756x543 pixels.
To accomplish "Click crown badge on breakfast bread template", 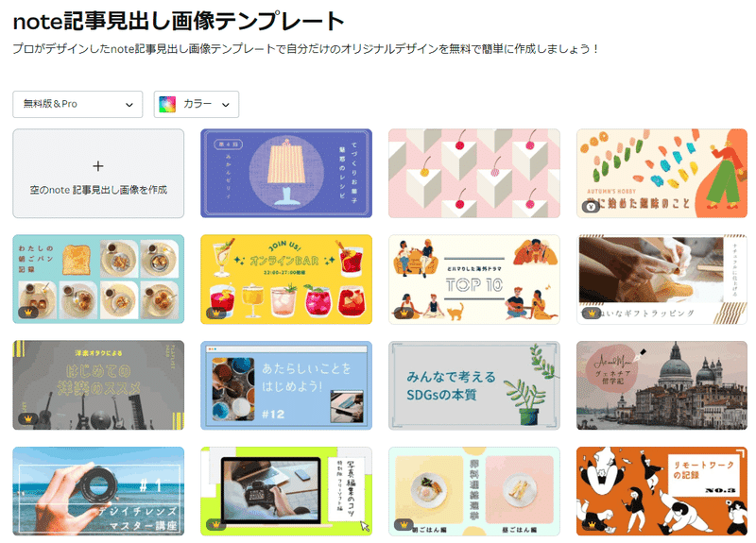I will click(x=28, y=313).
